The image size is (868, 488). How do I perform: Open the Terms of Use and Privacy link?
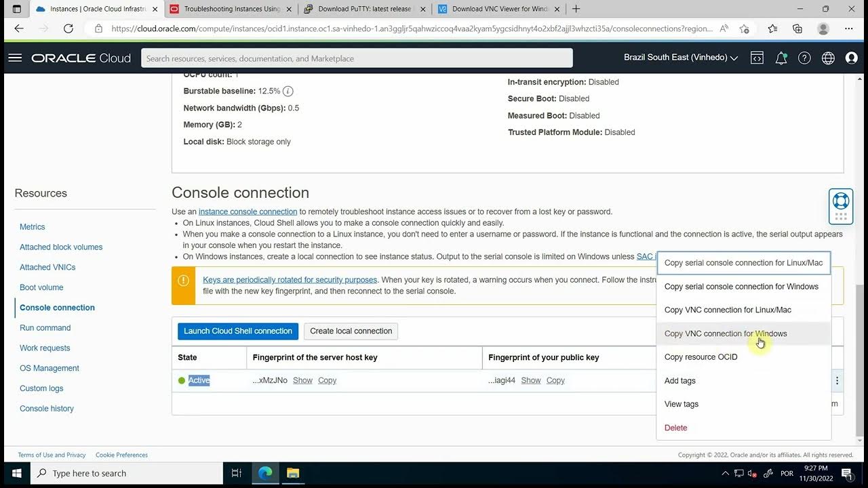(52, 455)
